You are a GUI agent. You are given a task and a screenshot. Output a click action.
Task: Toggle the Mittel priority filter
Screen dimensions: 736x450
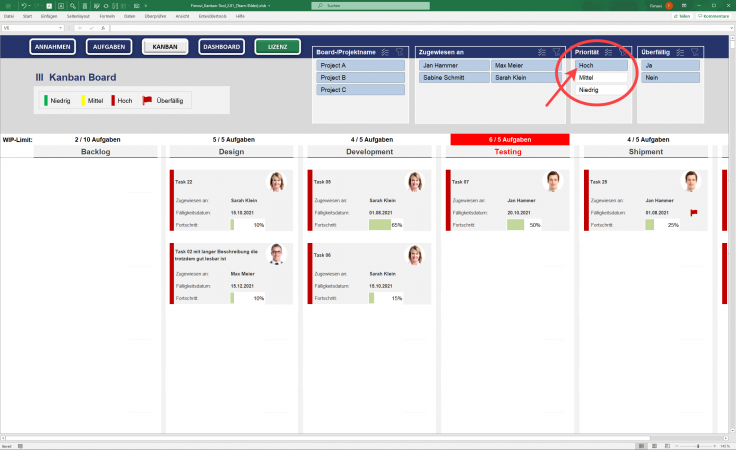click(x=602, y=77)
